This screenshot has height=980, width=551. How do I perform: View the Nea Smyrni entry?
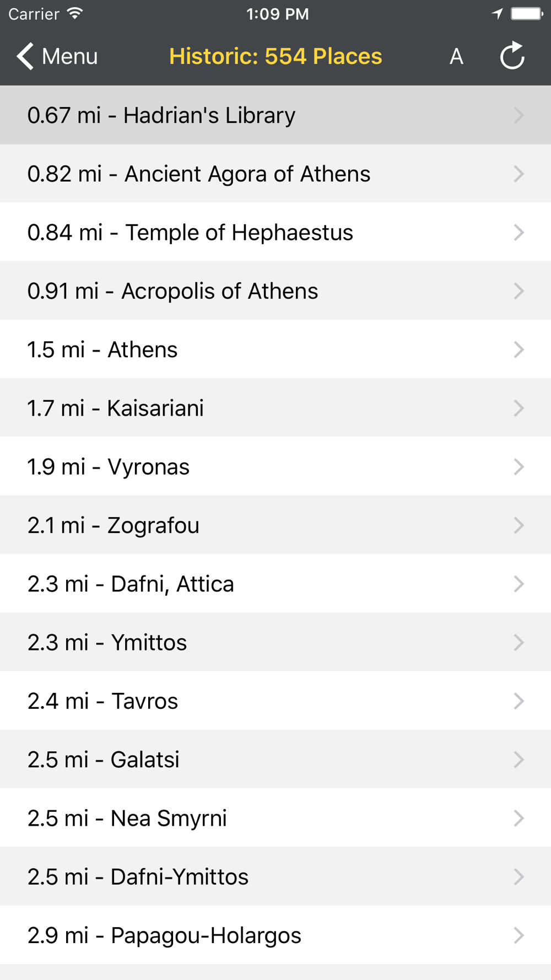click(x=275, y=818)
